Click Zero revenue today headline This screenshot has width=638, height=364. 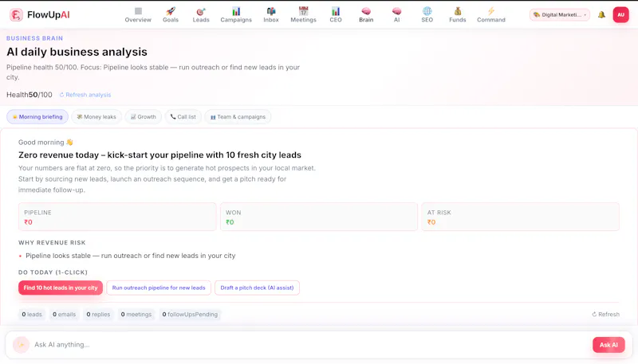(159, 155)
